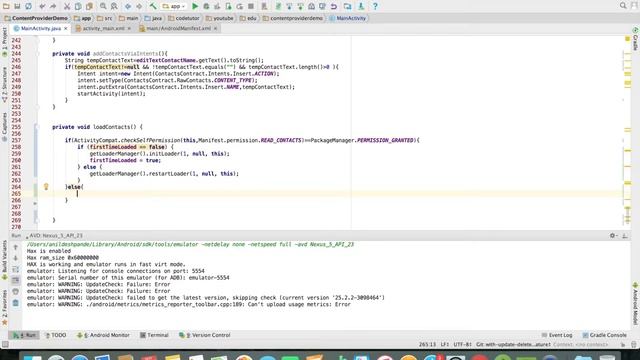
Task: Click the Open folder toolbar icon
Action: [6, 6]
